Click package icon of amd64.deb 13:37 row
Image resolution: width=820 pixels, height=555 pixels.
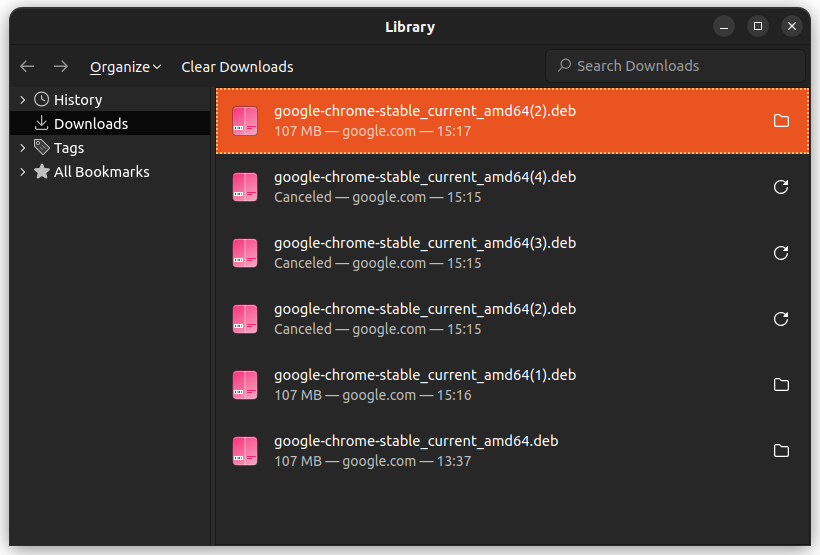[245, 450]
